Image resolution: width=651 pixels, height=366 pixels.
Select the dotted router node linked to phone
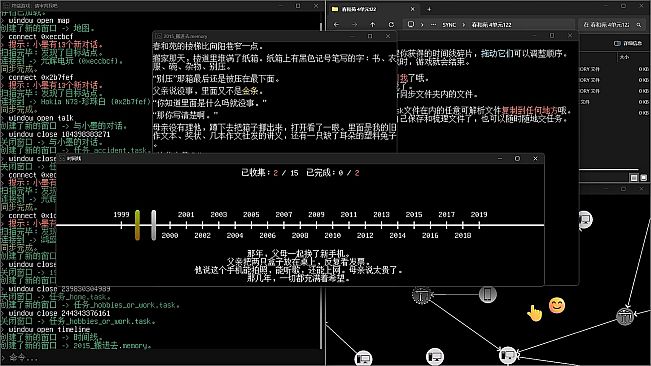point(421,295)
